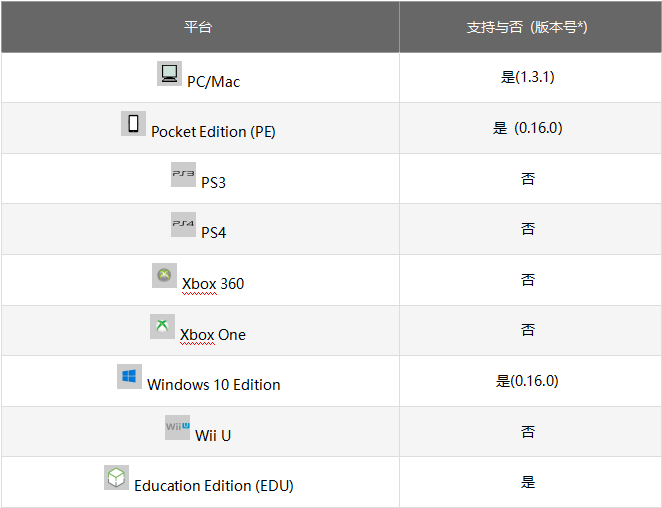
Task: Click the 否 value in Xbox 360 row
Action: [528, 280]
